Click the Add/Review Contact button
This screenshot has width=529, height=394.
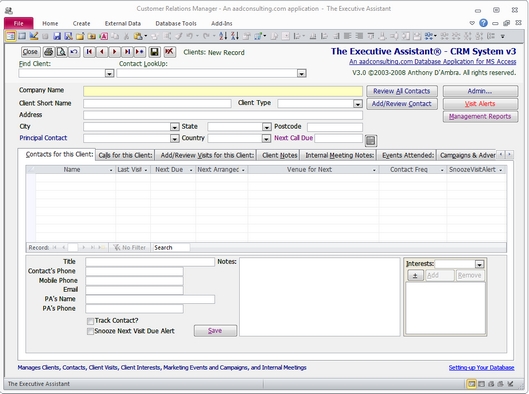point(401,104)
